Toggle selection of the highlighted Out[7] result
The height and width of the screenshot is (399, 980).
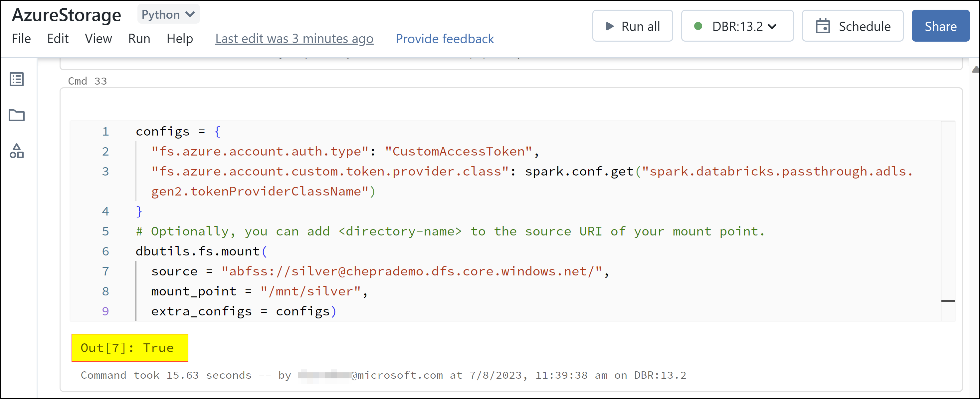pyautogui.click(x=129, y=348)
